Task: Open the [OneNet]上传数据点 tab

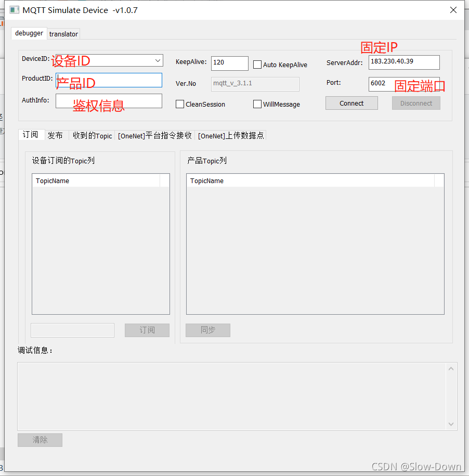Action: pos(231,135)
